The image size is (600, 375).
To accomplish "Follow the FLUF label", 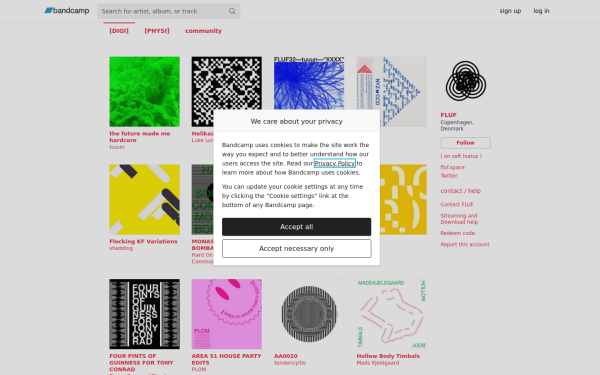I will pos(466,143).
